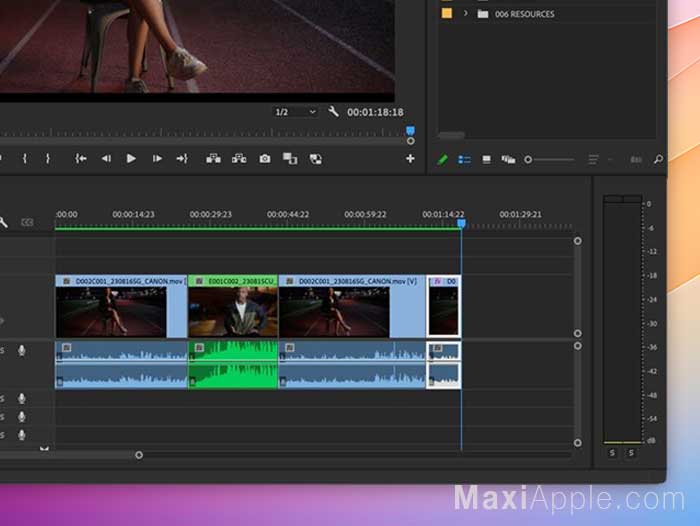
Task: Click the timeline playhead marker
Action: tap(462, 223)
